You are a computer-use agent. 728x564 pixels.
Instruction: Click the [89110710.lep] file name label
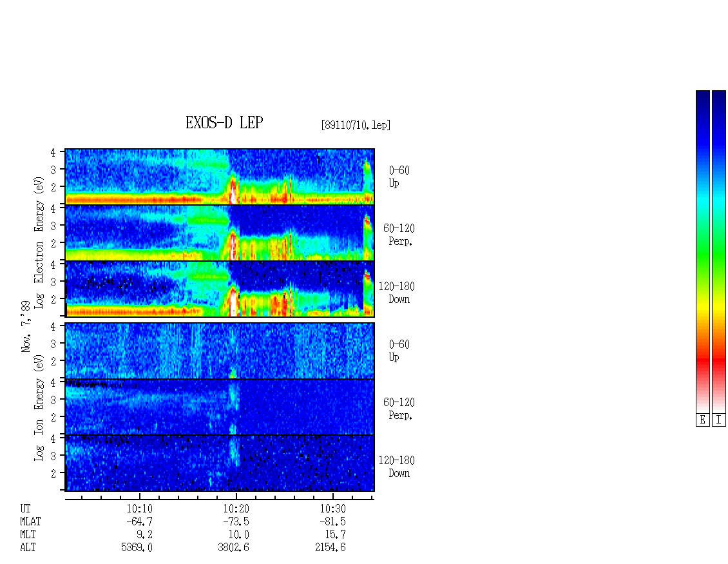[x=356, y=125]
